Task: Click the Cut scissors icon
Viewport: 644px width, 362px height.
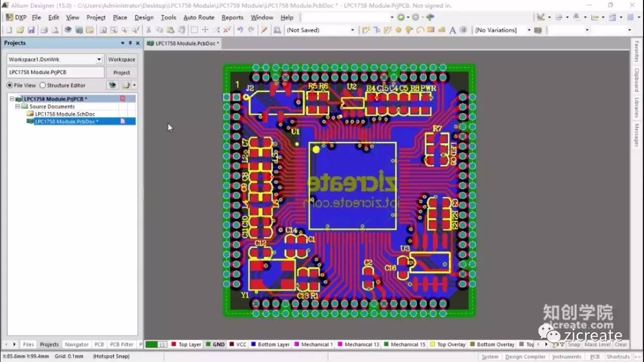Action: click(x=148, y=30)
